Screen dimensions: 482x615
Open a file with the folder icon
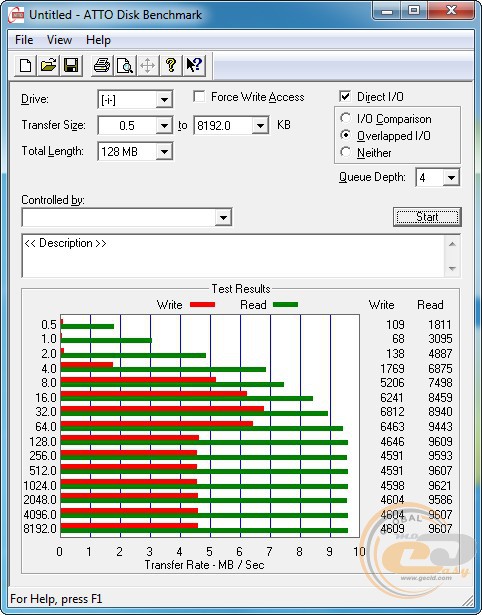pyautogui.click(x=48, y=66)
